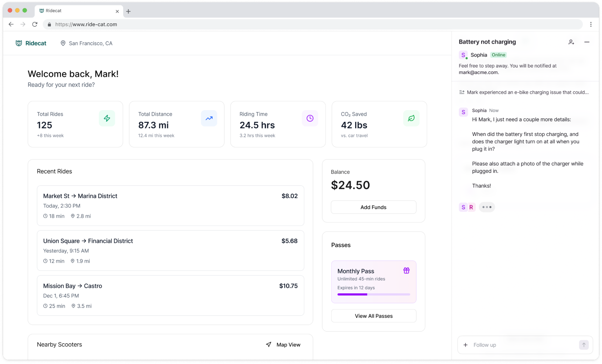Click the gift icon on Monthly Pass

tap(406, 270)
